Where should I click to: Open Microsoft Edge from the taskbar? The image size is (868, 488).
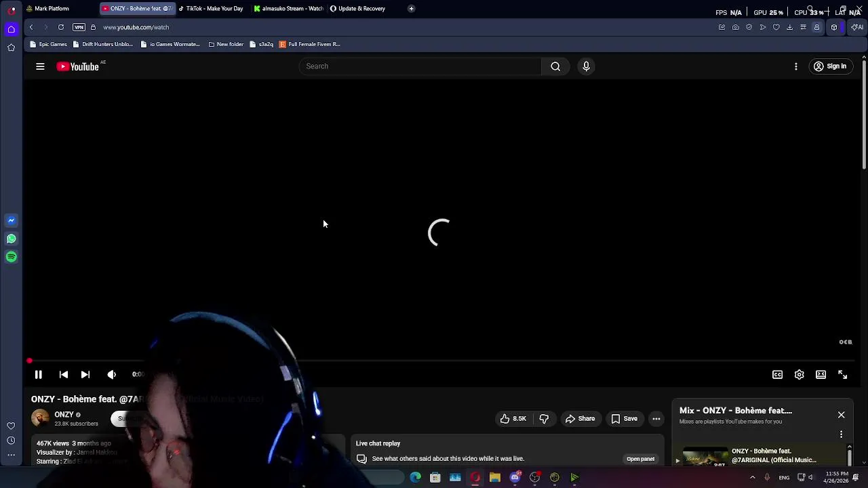[416, 478]
